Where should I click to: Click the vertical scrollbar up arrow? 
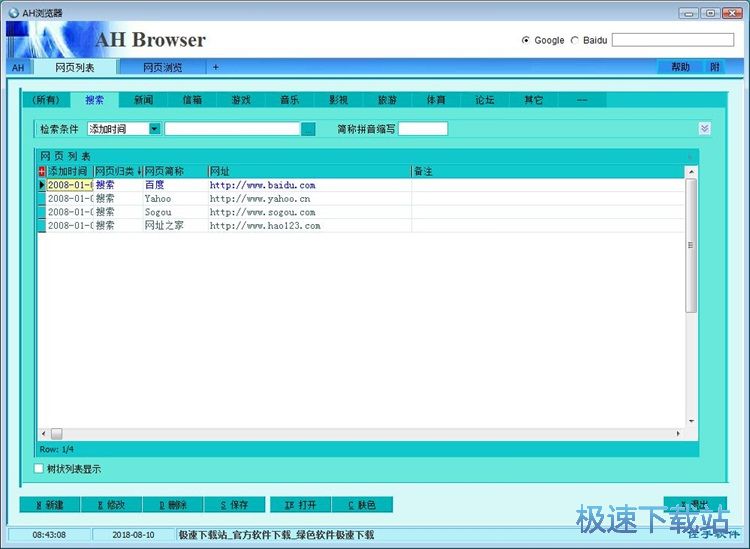pyautogui.click(x=691, y=171)
